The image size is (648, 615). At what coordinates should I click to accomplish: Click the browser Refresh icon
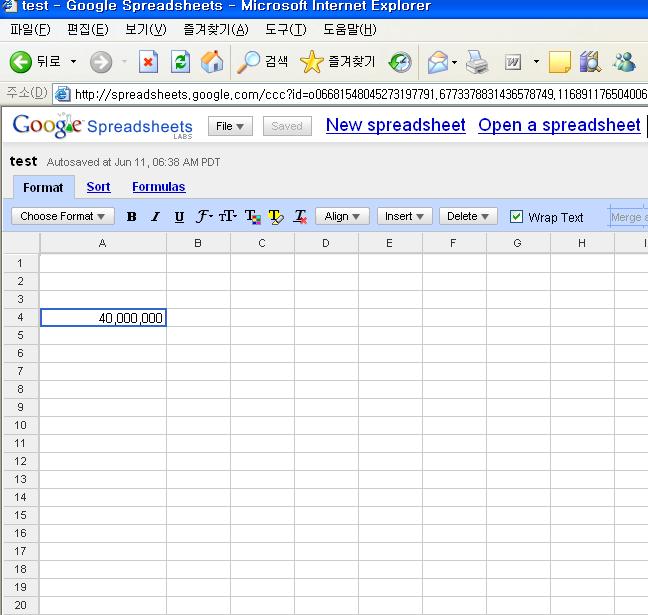(180, 62)
